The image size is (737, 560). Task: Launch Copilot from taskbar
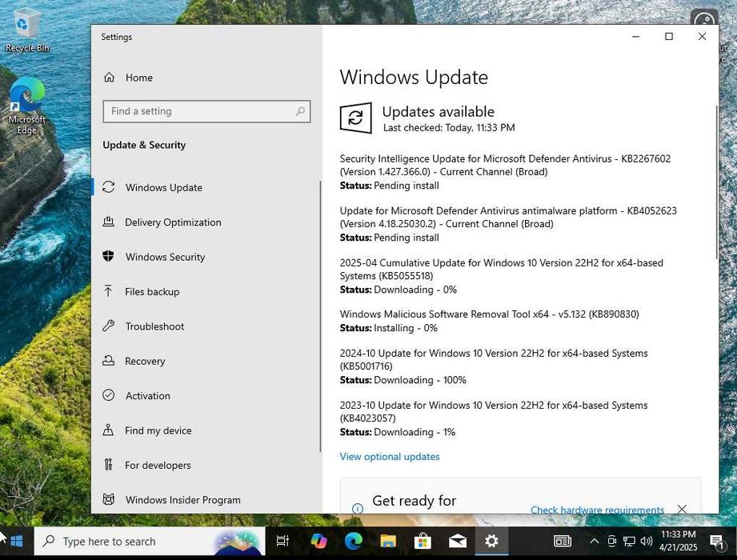pos(318,542)
